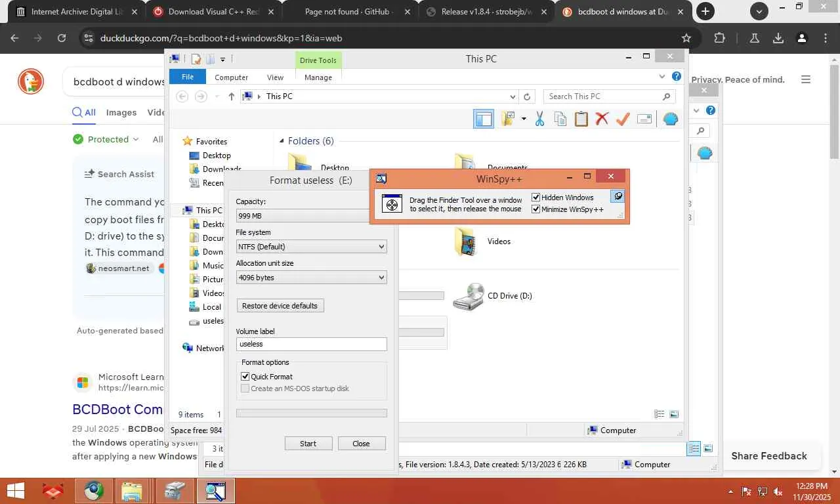This screenshot has height=504, width=840.
Task: Click the Cut scissors toolbar icon
Action: click(540, 119)
